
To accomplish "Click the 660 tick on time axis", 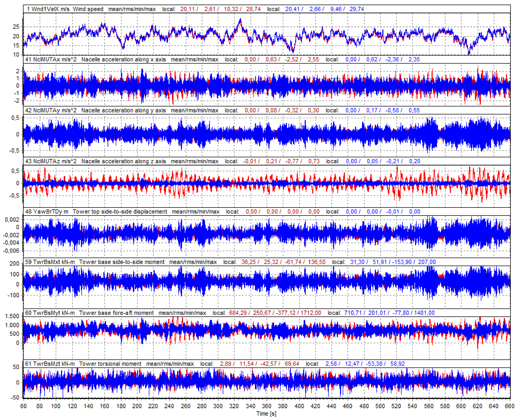I will (x=510, y=406).
